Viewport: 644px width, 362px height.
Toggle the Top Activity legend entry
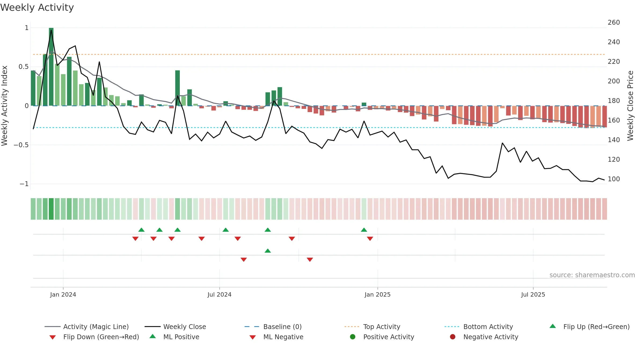pos(372,327)
